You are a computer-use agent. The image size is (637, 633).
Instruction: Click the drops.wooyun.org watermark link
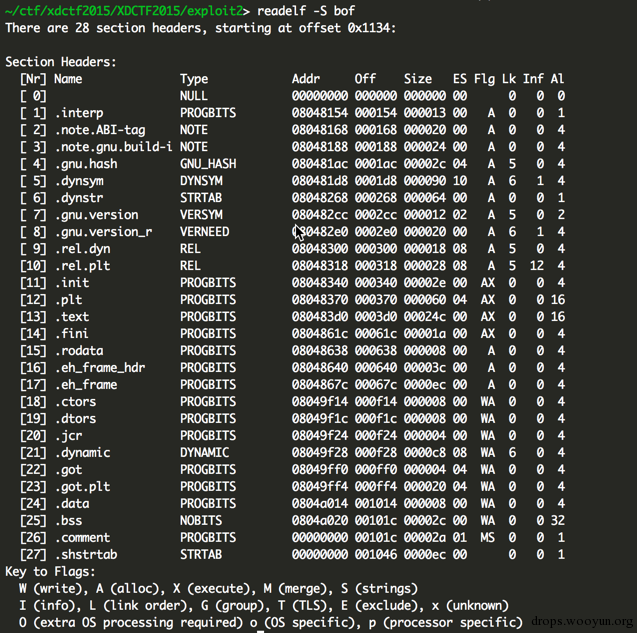pyautogui.click(x=582, y=621)
